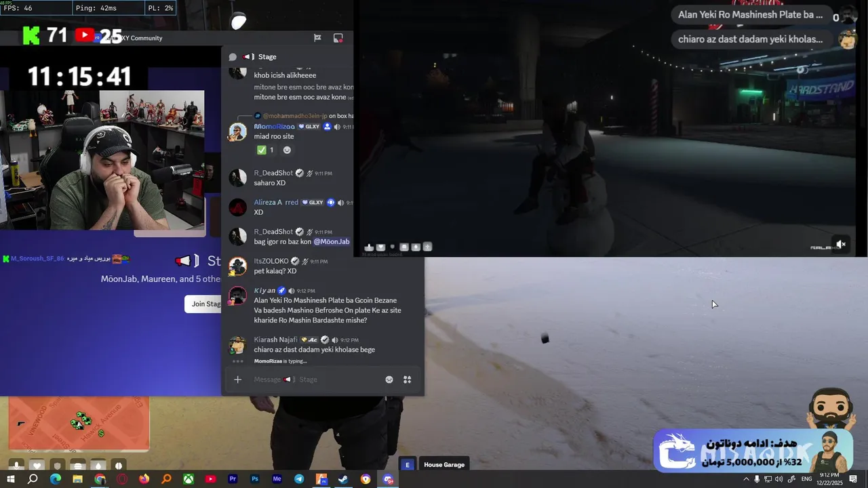Open the @mohammadho3ein-jp reply reference
The image size is (868, 488).
pyautogui.click(x=294, y=116)
